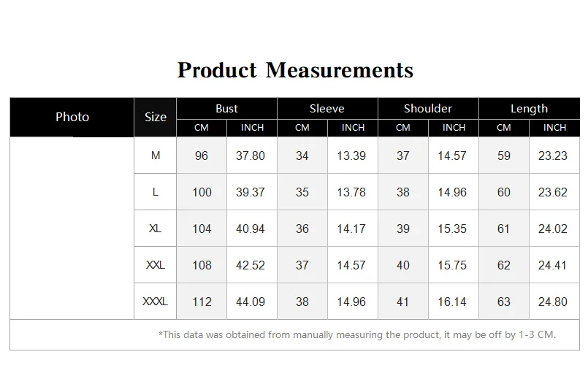This screenshot has height=368, width=588.
Task: Select the Photo column header
Action: tap(72, 118)
